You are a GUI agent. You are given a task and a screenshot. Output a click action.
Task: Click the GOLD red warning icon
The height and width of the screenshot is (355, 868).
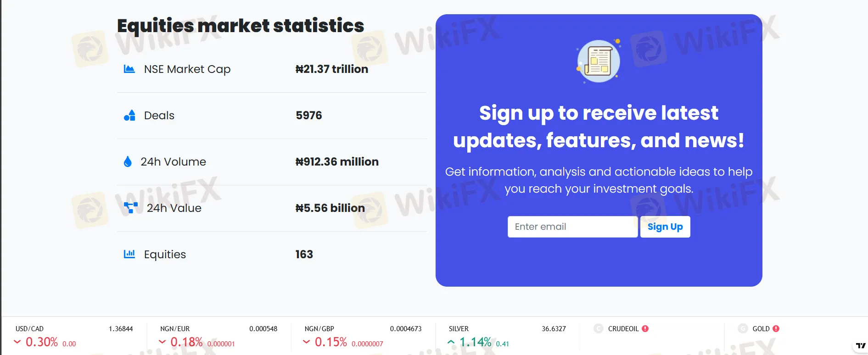[x=776, y=329]
